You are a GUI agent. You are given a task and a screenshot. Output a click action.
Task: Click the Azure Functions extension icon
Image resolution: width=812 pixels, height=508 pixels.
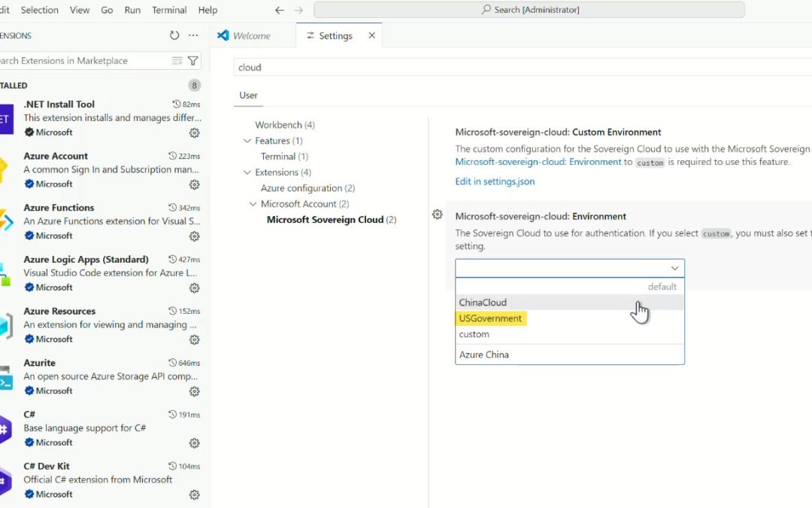[x=6, y=222]
